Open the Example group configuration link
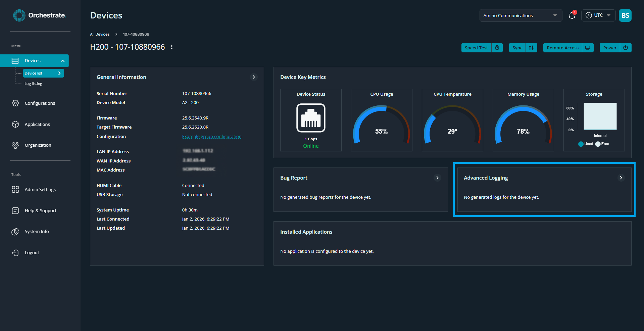644x331 pixels. click(x=211, y=137)
